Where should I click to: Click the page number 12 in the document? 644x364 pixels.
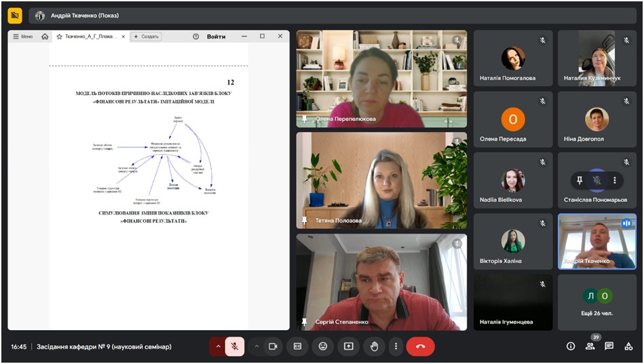[x=231, y=82]
